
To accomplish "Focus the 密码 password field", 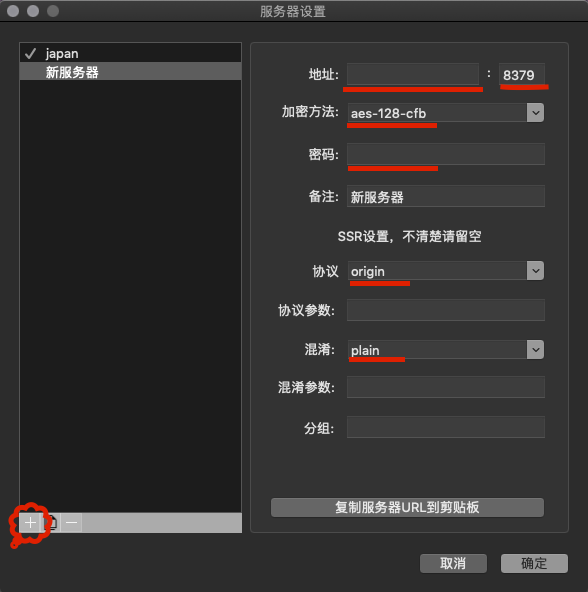I will 446,154.
